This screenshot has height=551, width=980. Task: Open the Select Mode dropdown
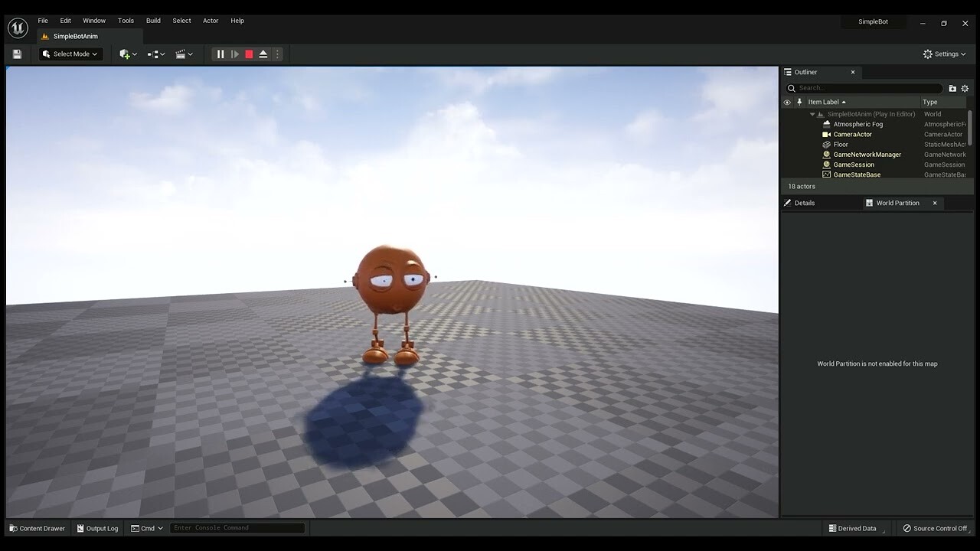pos(70,54)
